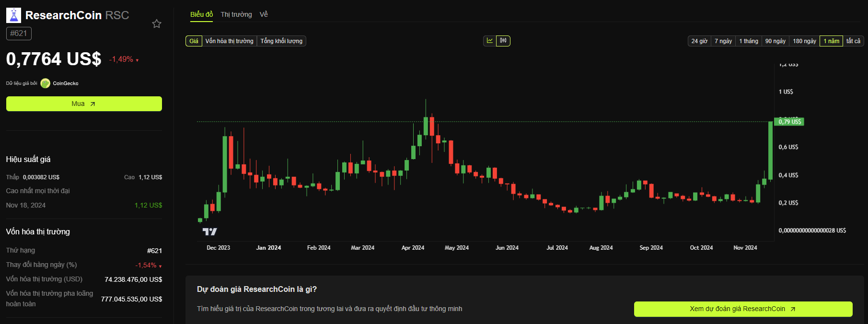Set chart range to 1 tháng
The image size is (868, 324).
(x=749, y=41)
